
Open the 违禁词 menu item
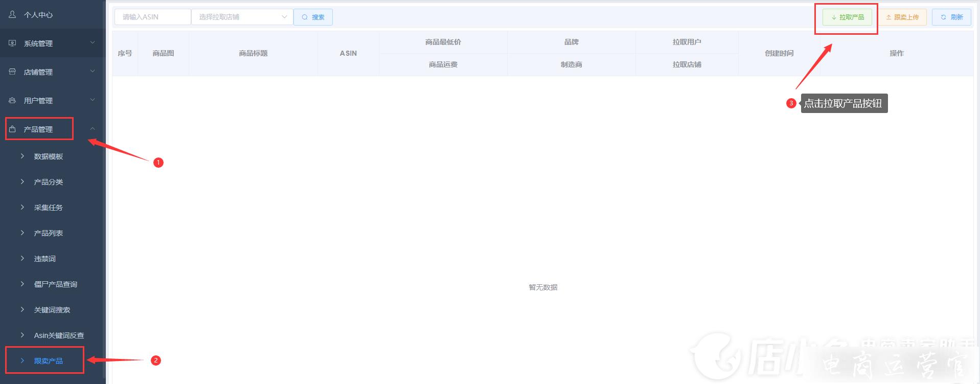point(45,259)
